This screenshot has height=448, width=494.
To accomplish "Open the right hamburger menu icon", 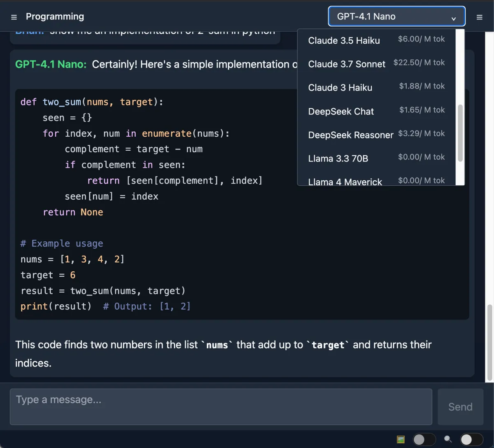I will (x=479, y=17).
